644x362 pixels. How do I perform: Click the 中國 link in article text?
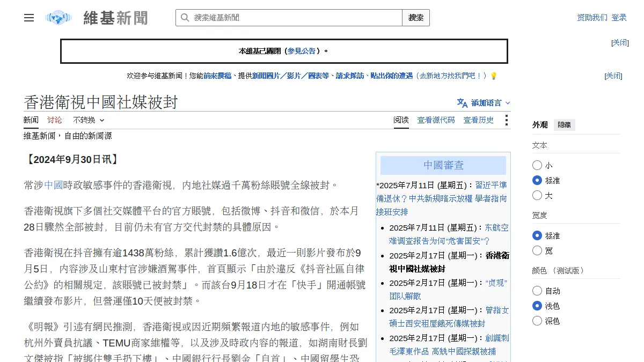pyautogui.click(x=53, y=186)
